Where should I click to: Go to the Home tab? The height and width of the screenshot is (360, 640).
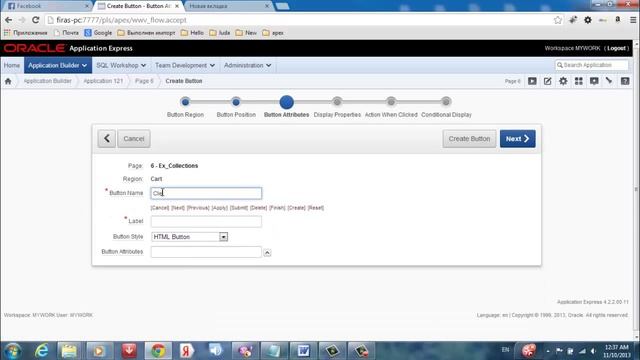tap(12, 65)
